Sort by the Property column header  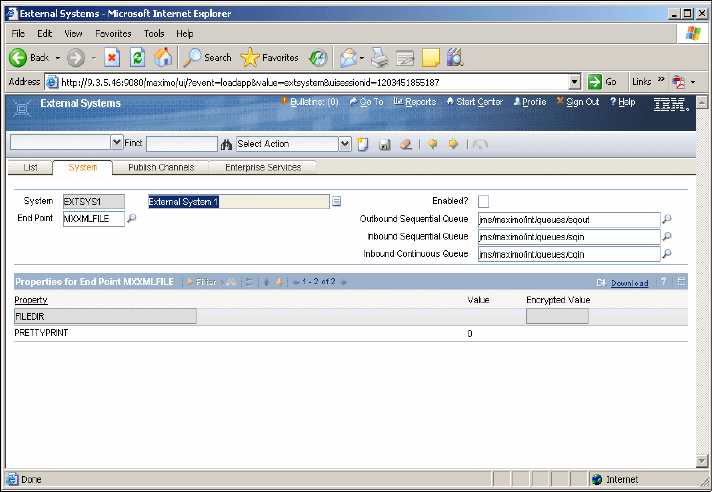31,300
